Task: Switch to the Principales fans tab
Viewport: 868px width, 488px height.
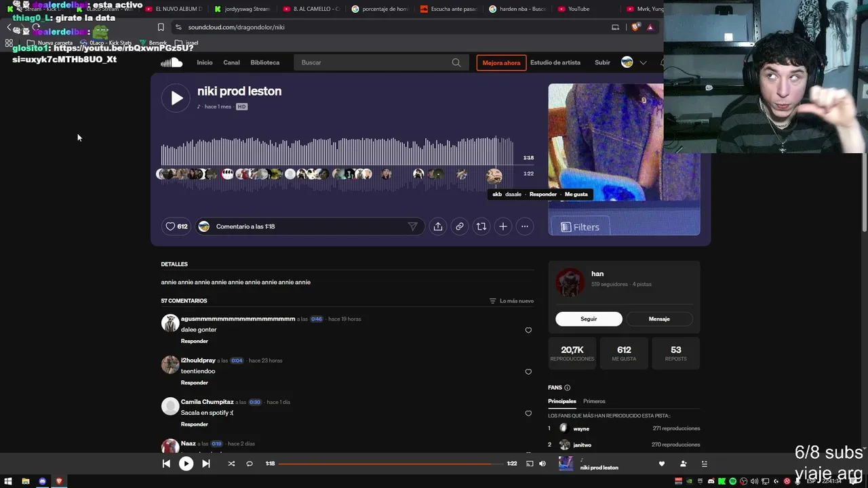Action: tap(562, 401)
